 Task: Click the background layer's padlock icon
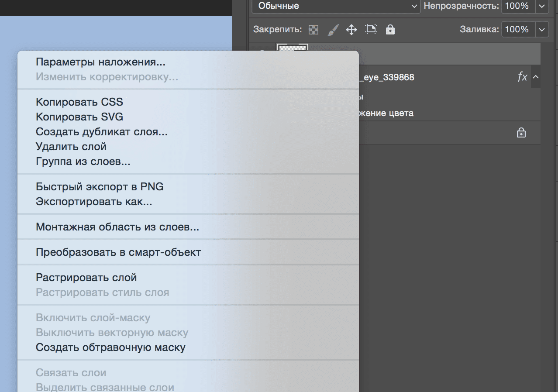coord(521,133)
